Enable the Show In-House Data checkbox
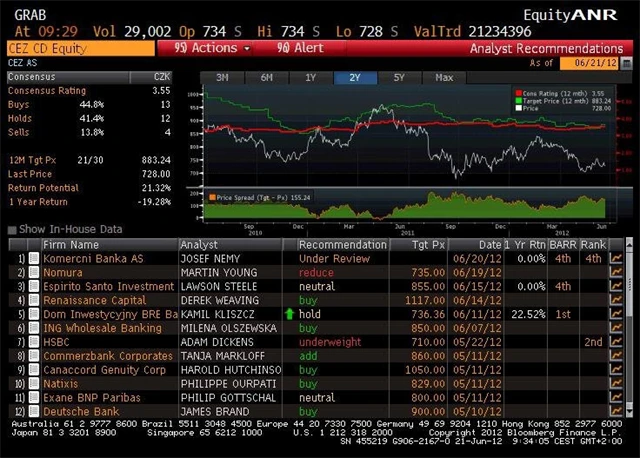Image resolution: width=640 pixels, height=458 pixels. pos(12,230)
